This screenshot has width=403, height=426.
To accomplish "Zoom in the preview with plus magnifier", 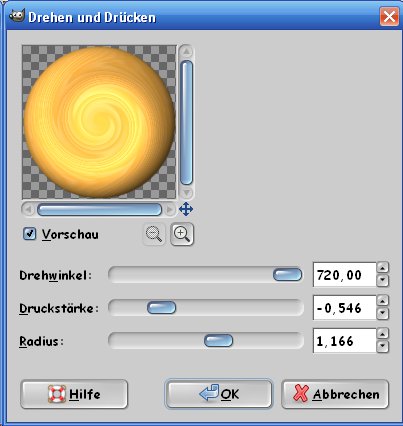I will 182,234.
